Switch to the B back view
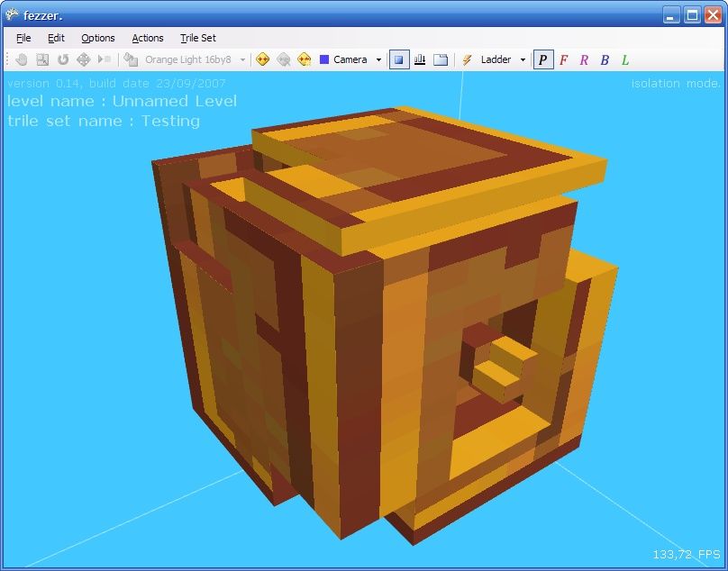The height and width of the screenshot is (571, 728). (x=605, y=59)
